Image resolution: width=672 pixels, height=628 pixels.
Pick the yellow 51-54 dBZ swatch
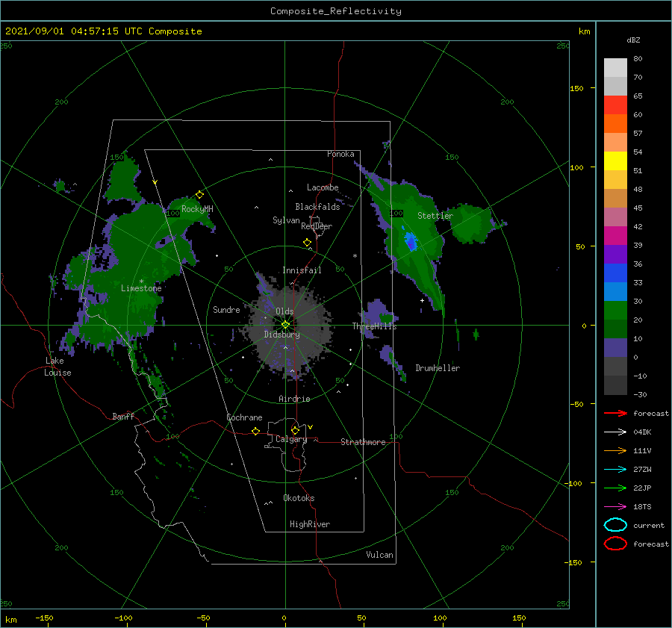click(615, 161)
